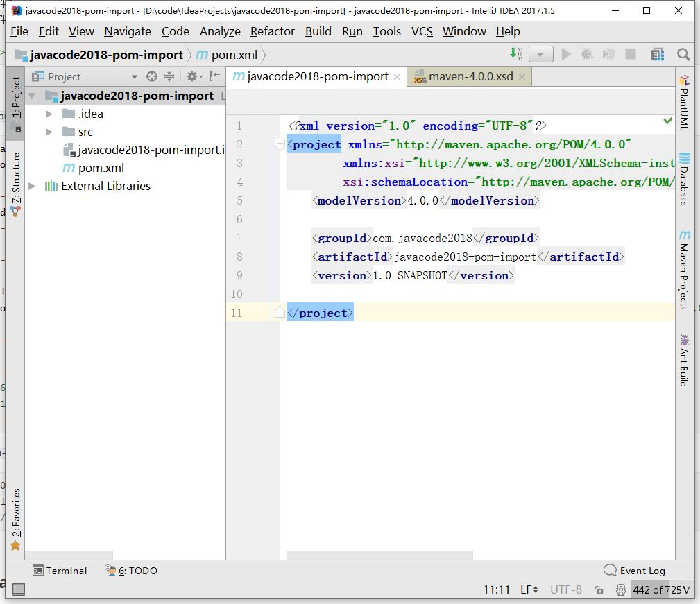Open the Terminal tool window

(60, 571)
